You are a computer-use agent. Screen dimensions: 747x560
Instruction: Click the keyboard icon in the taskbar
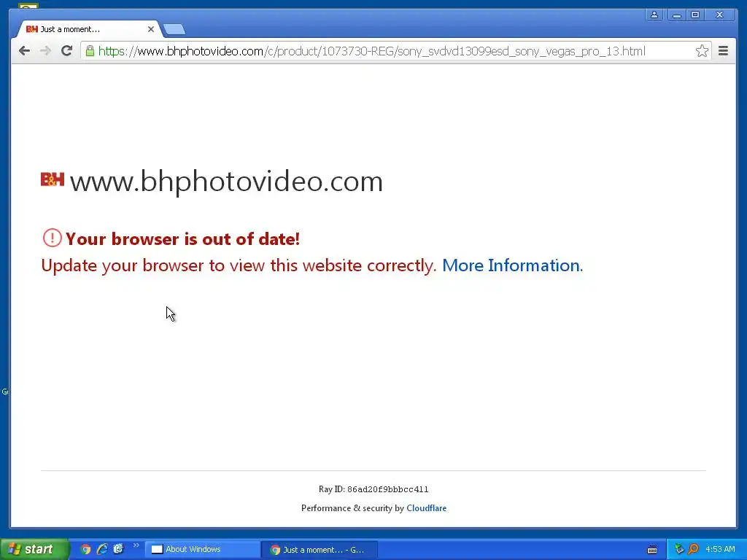point(652,550)
